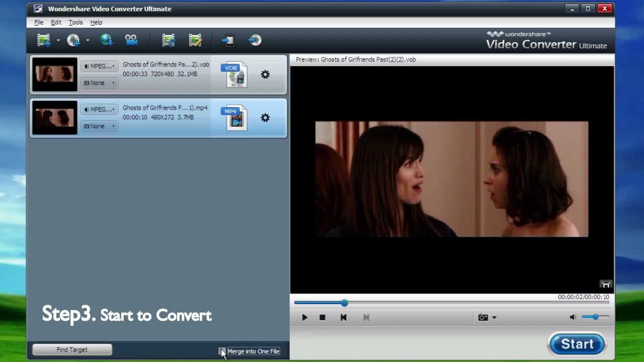This screenshot has width=644, height=362.
Task: Open the Tools menu
Action: (x=75, y=22)
